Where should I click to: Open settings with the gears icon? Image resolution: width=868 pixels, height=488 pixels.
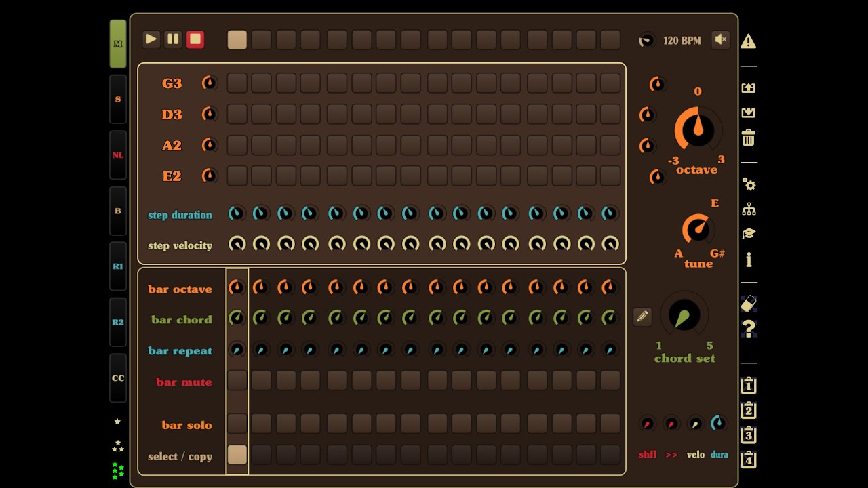click(749, 184)
